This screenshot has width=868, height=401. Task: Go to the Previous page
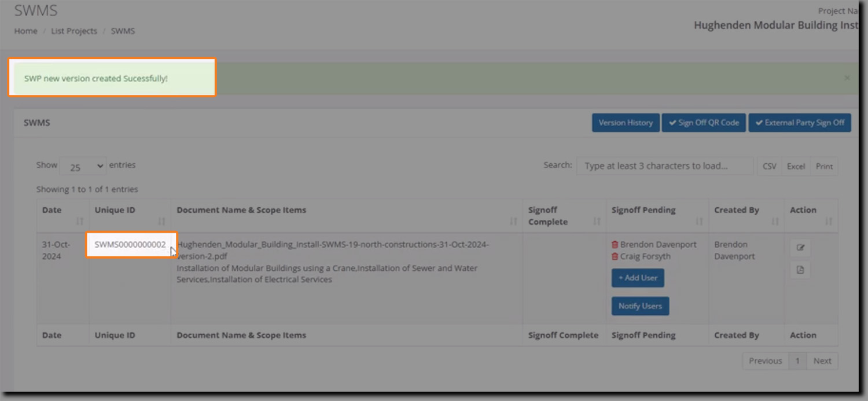pyautogui.click(x=765, y=361)
